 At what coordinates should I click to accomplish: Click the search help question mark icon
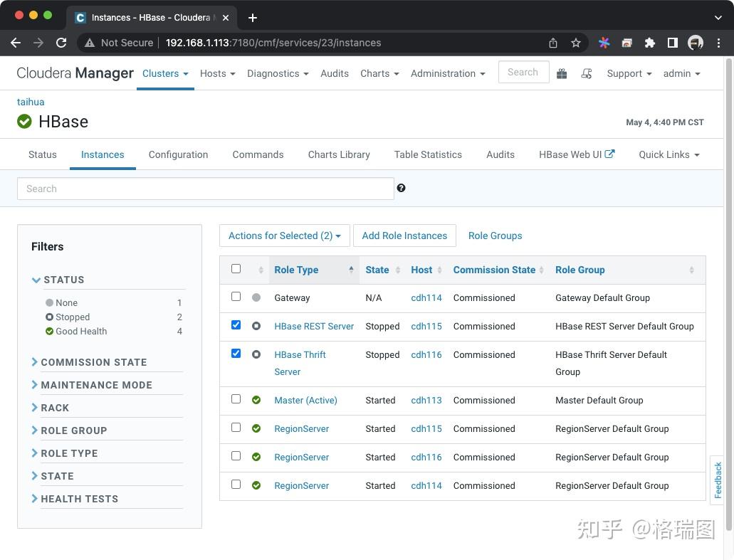[401, 188]
